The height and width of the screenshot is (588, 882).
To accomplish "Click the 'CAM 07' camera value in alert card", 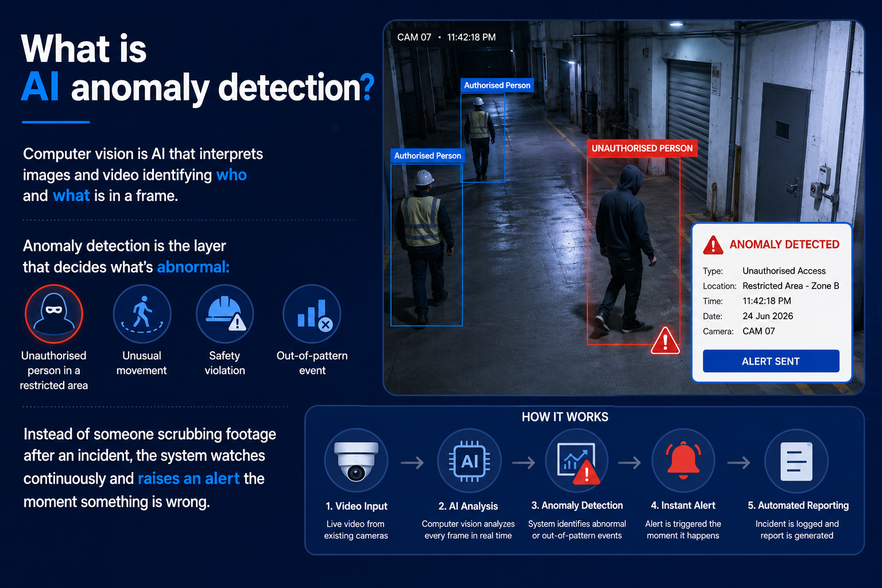I will tap(759, 331).
